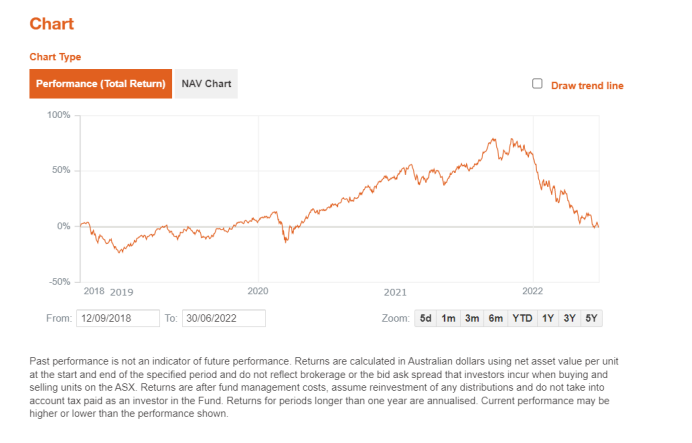Set chart zoom to 3Y
This screenshot has height=443, width=692.
pyautogui.click(x=570, y=319)
